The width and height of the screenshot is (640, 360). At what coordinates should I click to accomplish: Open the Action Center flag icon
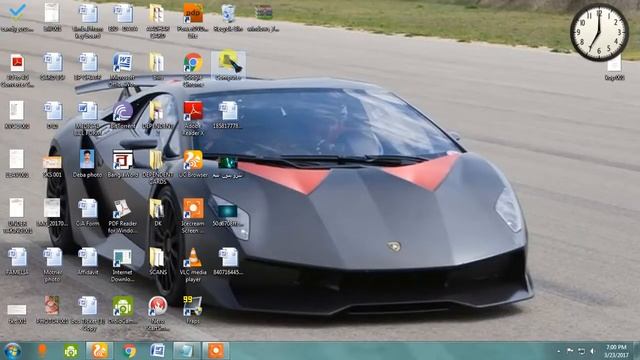coord(570,351)
